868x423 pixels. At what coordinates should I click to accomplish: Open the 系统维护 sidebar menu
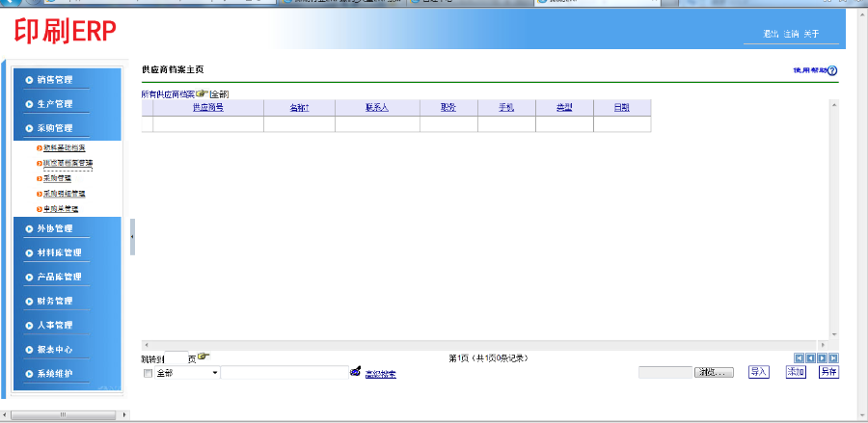pos(55,375)
